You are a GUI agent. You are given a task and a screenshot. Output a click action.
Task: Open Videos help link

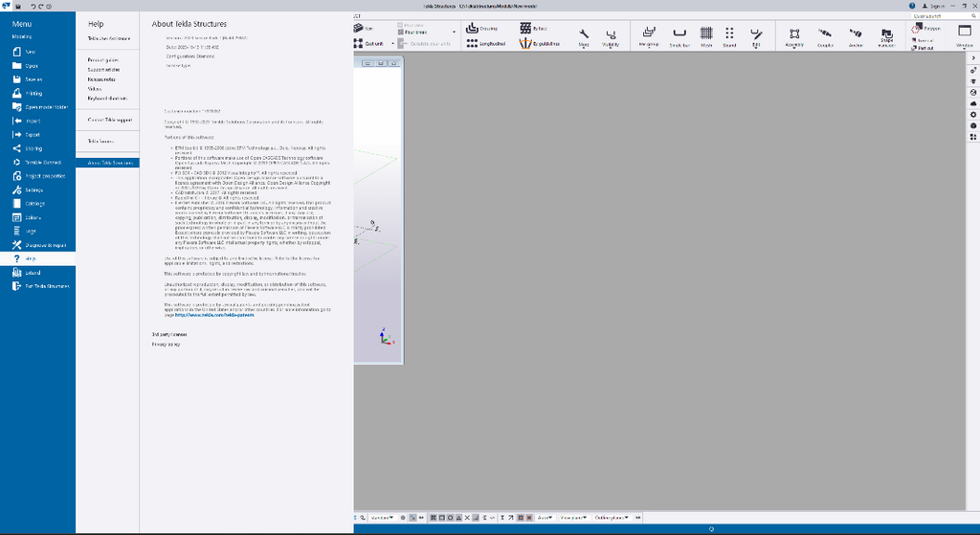click(x=95, y=89)
